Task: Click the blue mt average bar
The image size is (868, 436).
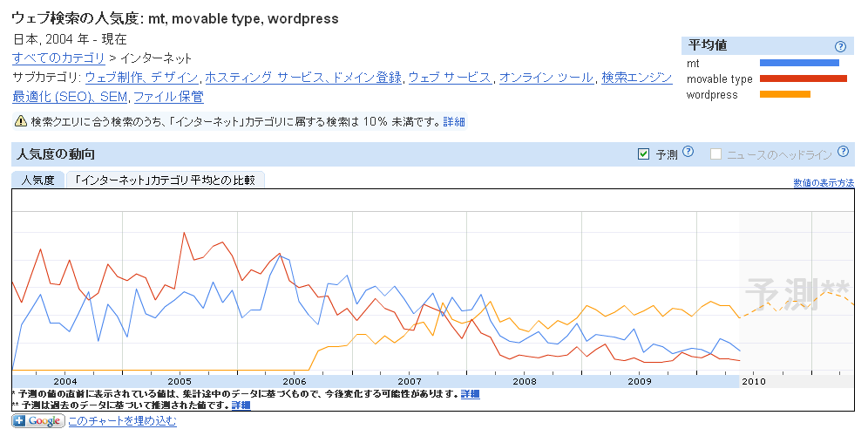Action: click(799, 63)
